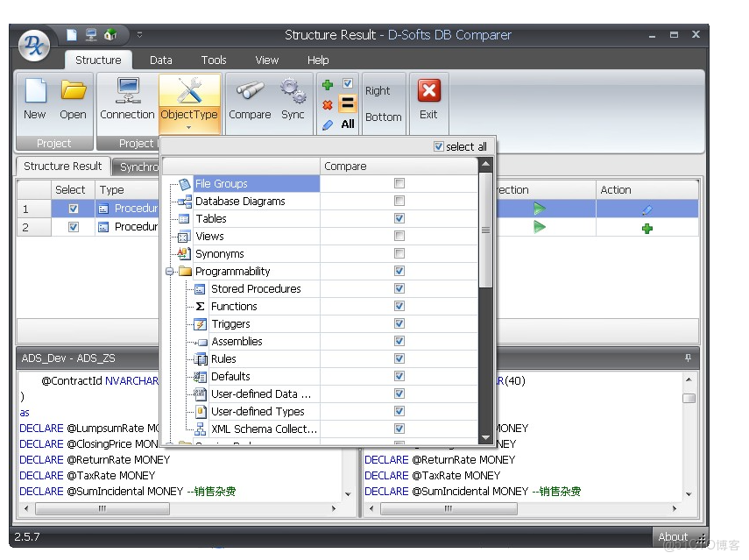Open the quick access toolbar dropdown
Viewport: 749px width, 560px height.
140,35
